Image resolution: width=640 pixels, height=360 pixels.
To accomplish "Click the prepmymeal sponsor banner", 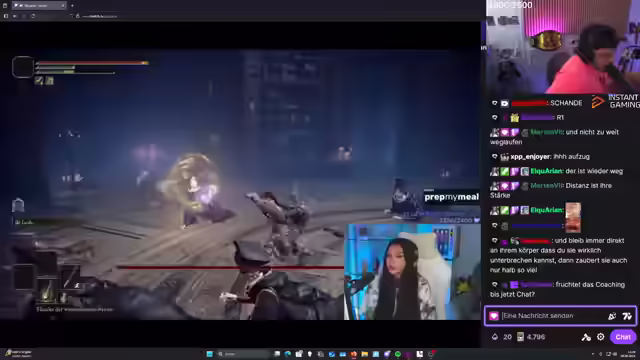I will 451,197.
